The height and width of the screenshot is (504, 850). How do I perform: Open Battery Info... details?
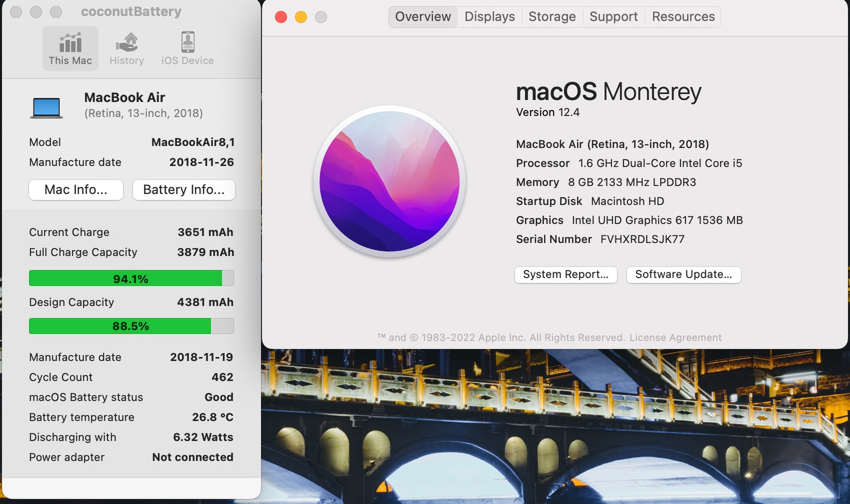[x=184, y=189]
